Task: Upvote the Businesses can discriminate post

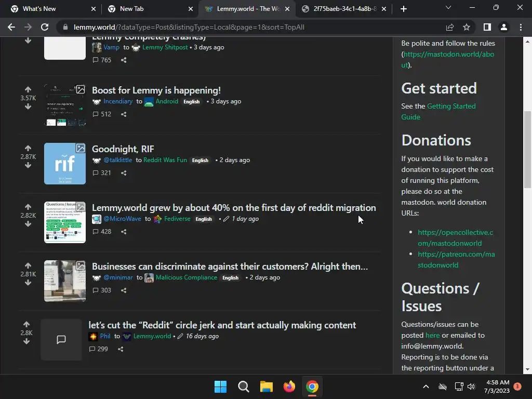Action: [28, 265]
